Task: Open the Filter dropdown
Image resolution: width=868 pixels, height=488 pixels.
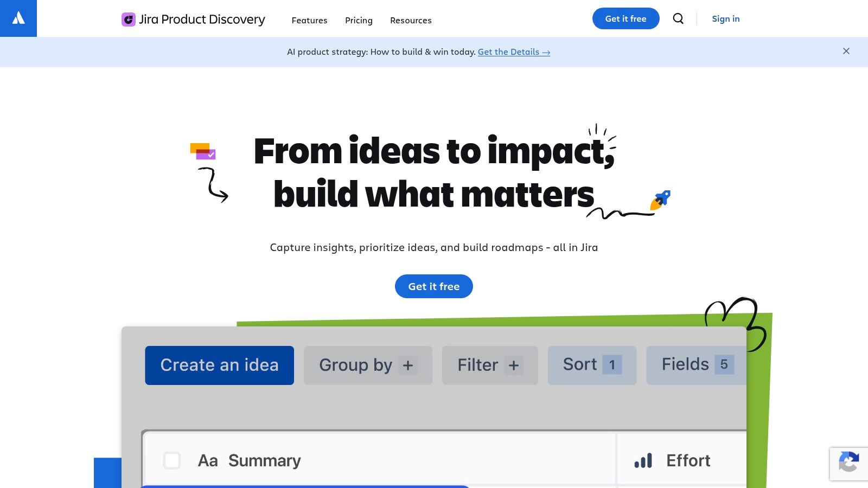Action: click(490, 365)
